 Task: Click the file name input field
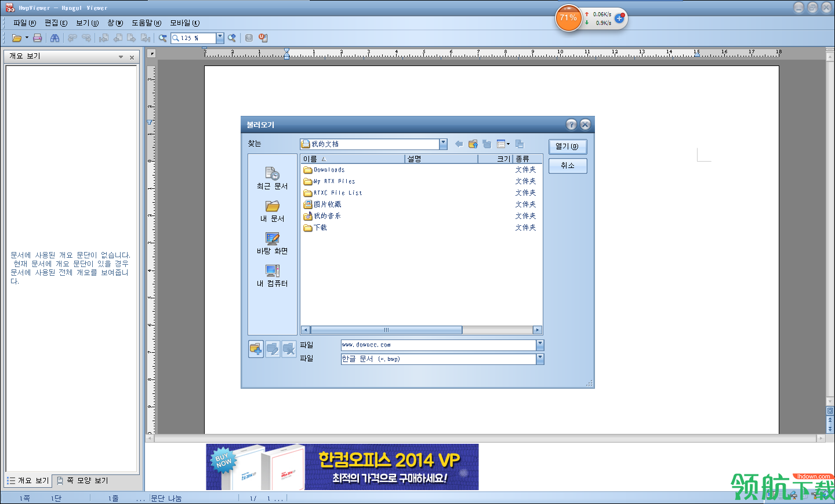coord(438,345)
